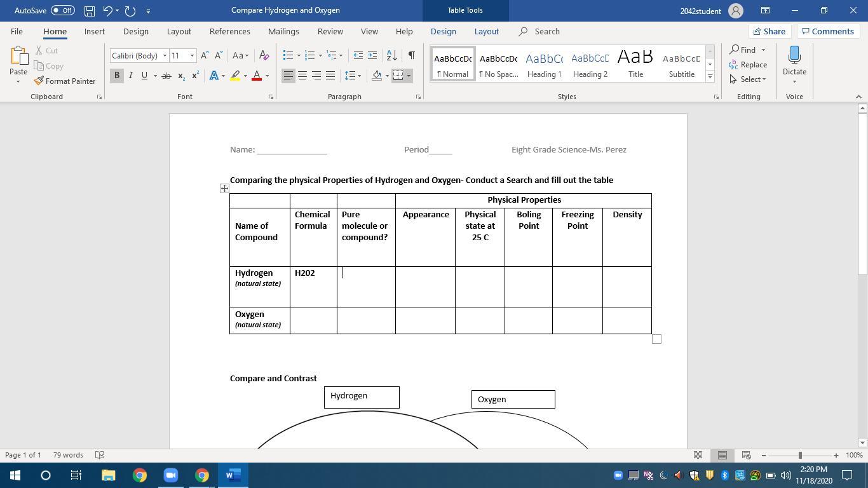Screen dimensions: 868x488
Task: Switch to the Insert tab
Action: (95, 31)
